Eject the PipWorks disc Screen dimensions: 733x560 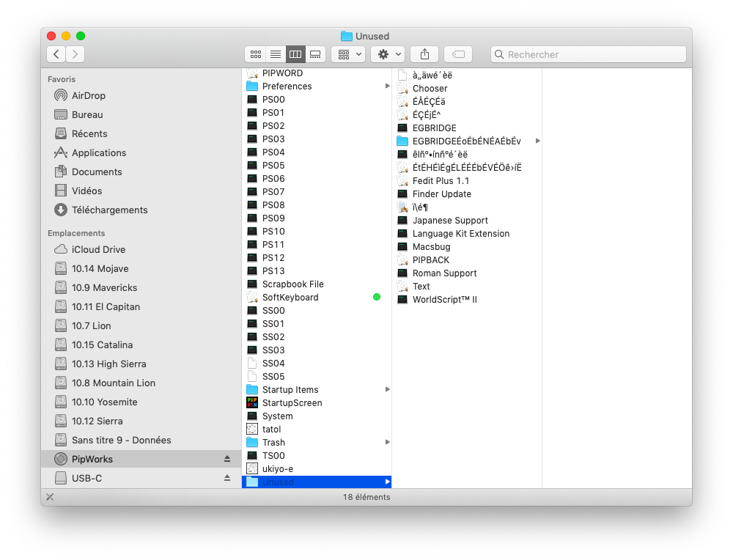point(227,459)
